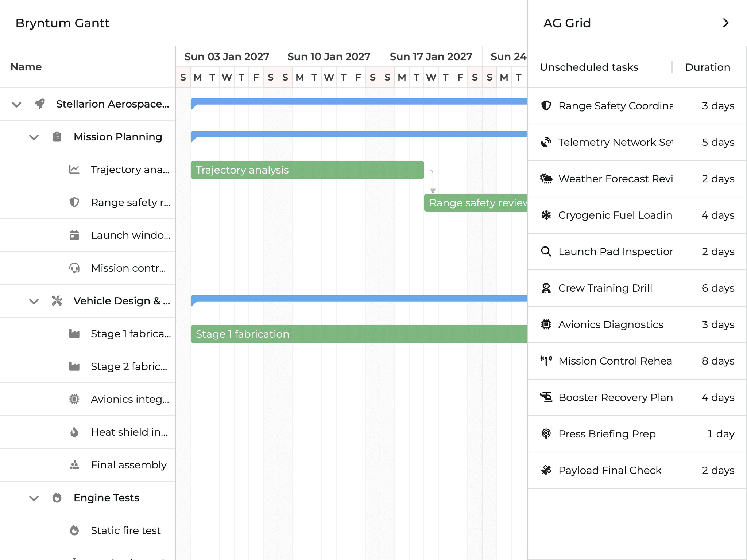This screenshot has width=747, height=560.
Task: Select the Weather Forecast Review unscheduled task
Action: coord(637,179)
